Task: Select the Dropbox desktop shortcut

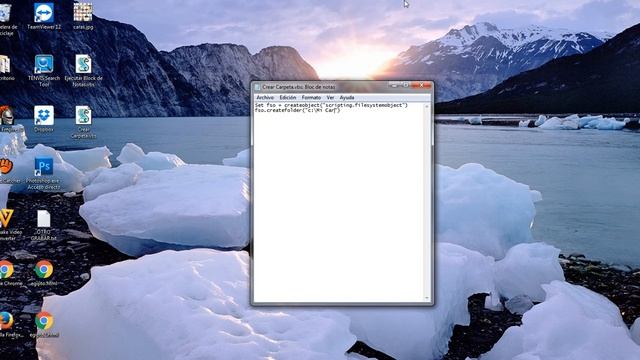Action: click(44, 119)
